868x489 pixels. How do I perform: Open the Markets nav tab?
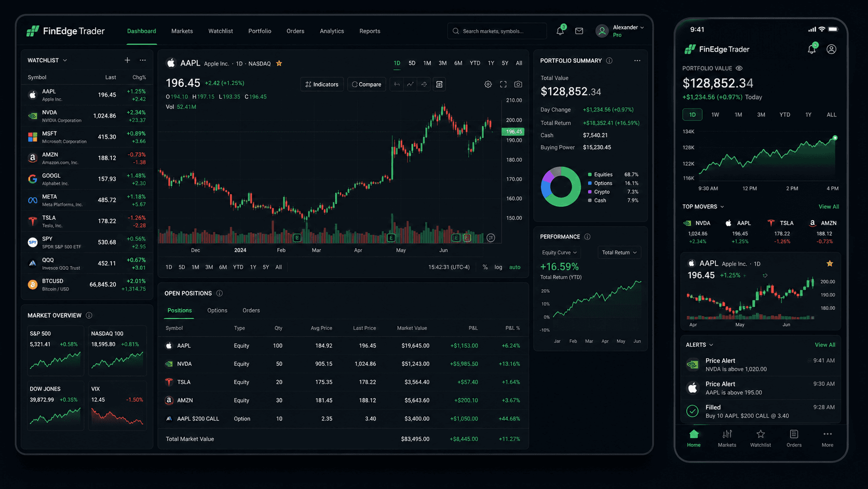click(x=182, y=31)
